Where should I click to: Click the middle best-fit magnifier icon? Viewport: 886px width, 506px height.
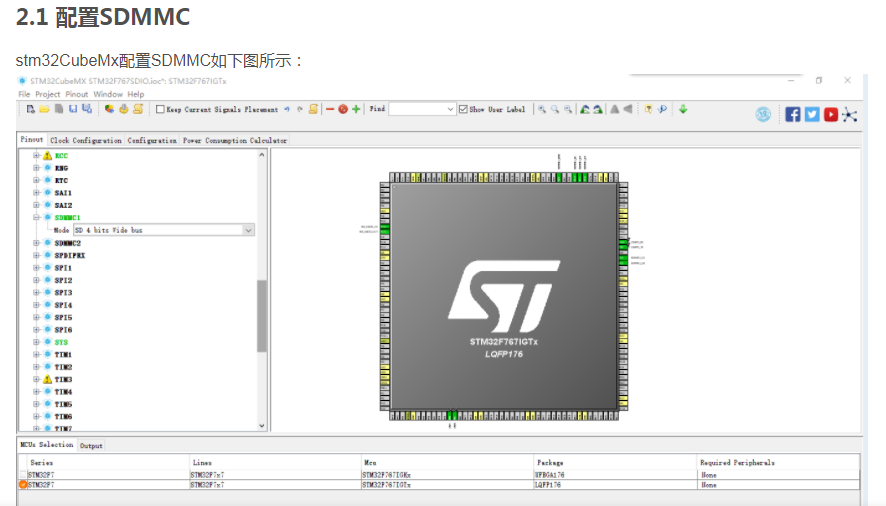tap(555, 109)
